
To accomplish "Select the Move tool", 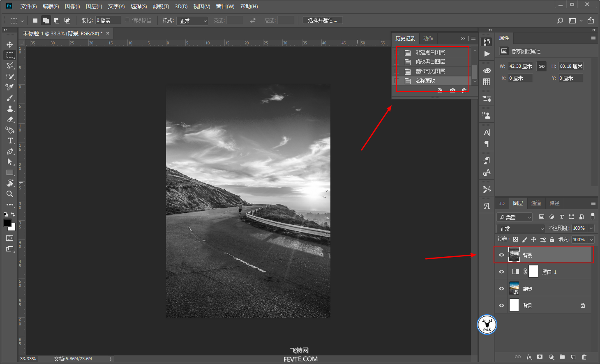I will [9, 44].
